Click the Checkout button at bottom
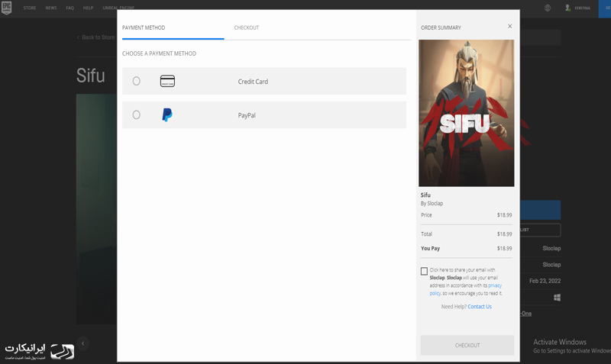Image resolution: width=611 pixels, height=364 pixels. tap(467, 345)
